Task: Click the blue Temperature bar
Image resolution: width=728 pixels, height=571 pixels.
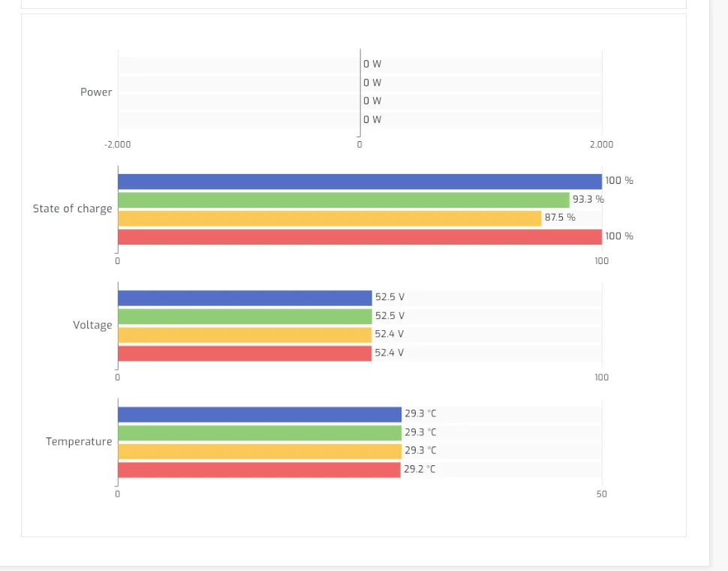Action: pos(260,414)
